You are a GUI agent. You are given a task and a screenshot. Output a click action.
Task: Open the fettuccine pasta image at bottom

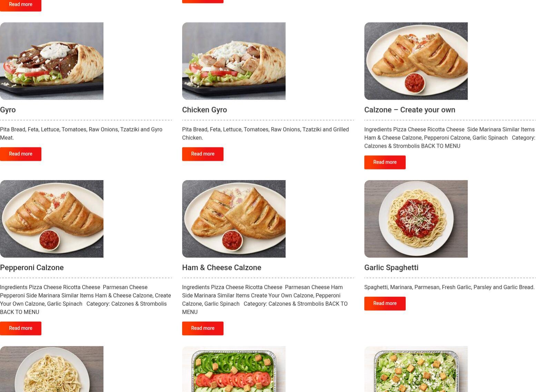point(52,369)
